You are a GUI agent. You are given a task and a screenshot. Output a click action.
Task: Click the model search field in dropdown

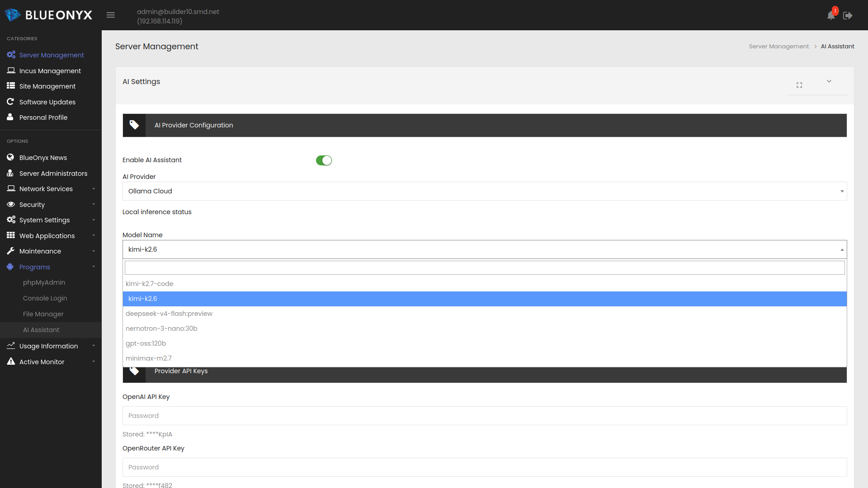[x=485, y=267]
